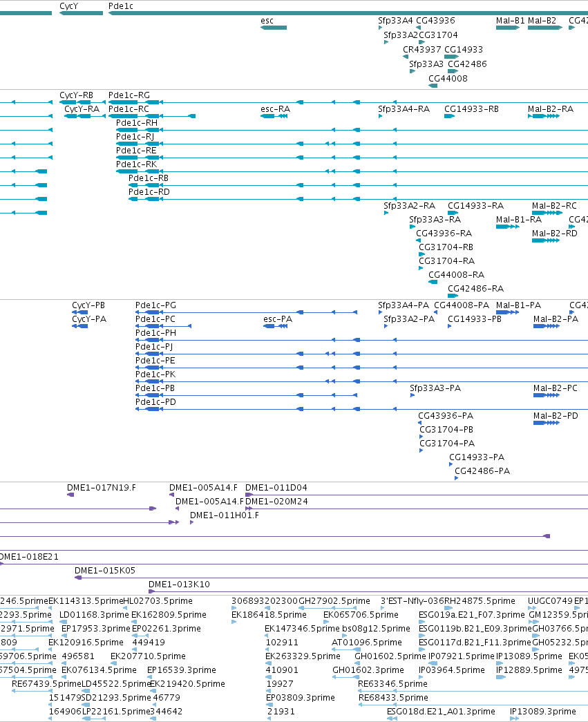Click Mal-B1-PA CDS label
Image resolution: width=588 pixels, height=722 pixels.
point(518,305)
